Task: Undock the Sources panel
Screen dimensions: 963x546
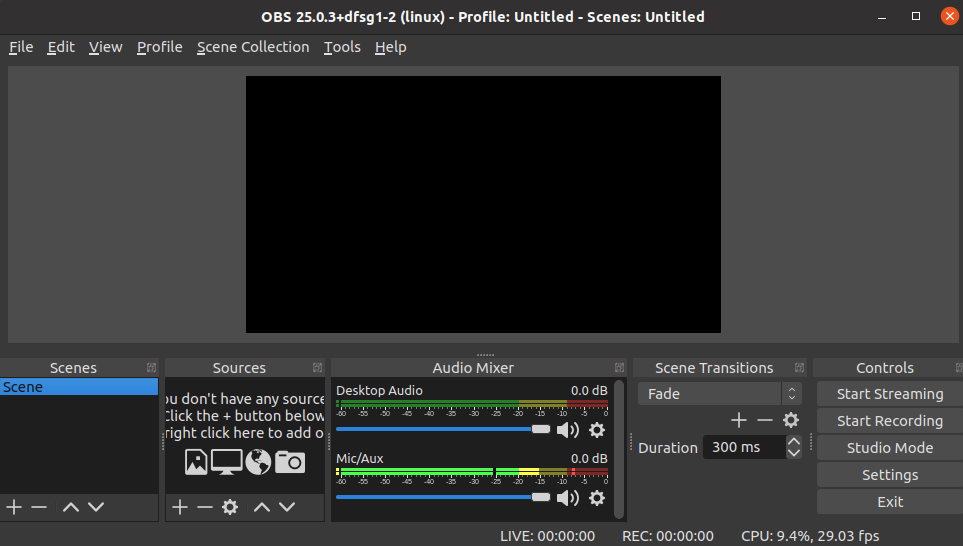Action: 317,368
